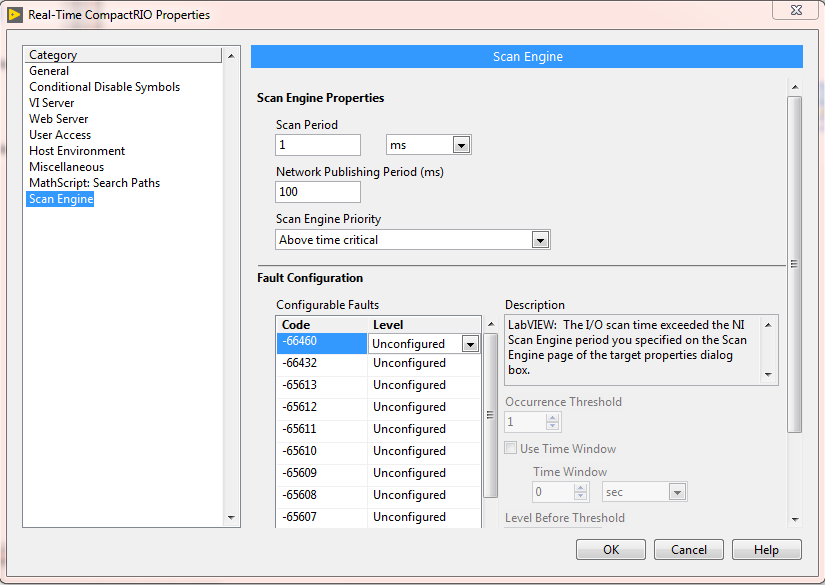Viewport: 825px width, 585px height.
Task: Open Conditional Disable Symbols category
Action: tap(104, 87)
